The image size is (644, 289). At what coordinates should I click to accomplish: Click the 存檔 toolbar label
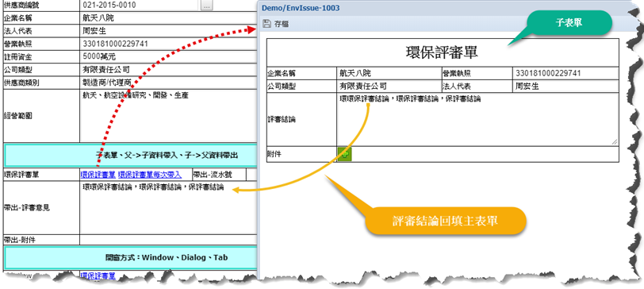(282, 24)
